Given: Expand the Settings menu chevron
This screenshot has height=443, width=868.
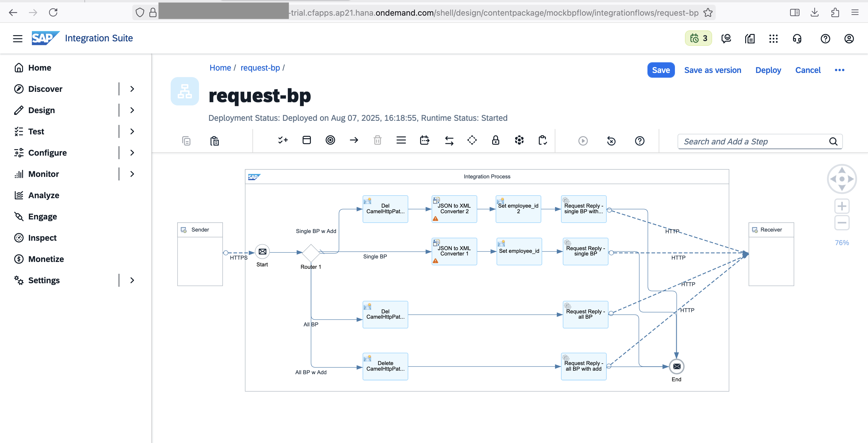Looking at the screenshot, I should [132, 280].
